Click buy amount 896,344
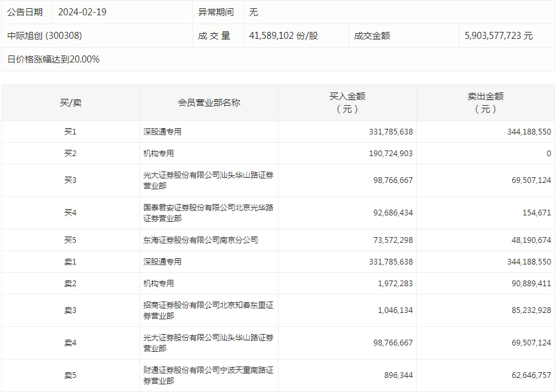The height and width of the screenshot is (392, 555). 398,375
